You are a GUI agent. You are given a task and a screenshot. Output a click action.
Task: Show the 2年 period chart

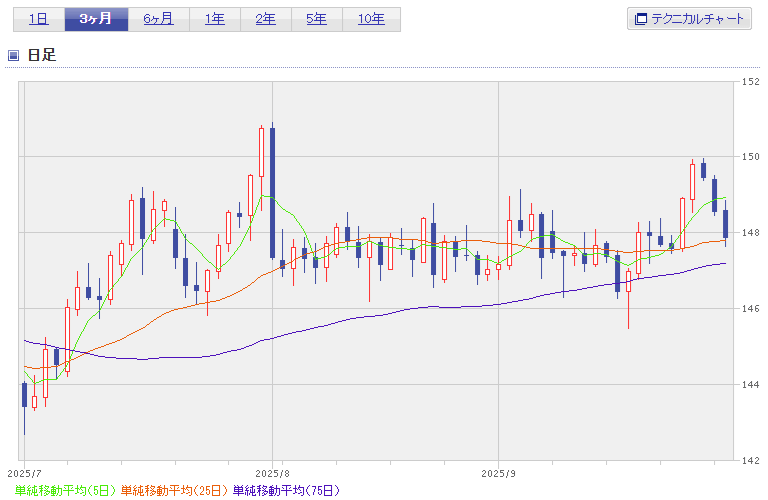266,19
